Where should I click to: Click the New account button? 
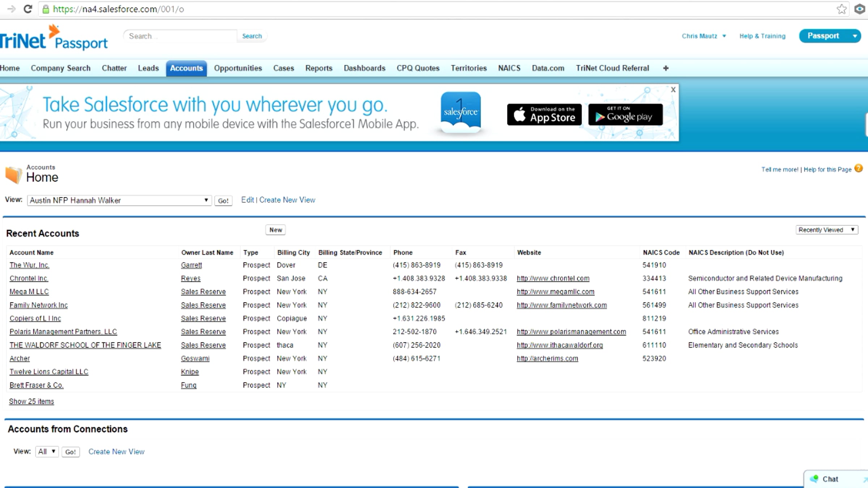(275, 230)
